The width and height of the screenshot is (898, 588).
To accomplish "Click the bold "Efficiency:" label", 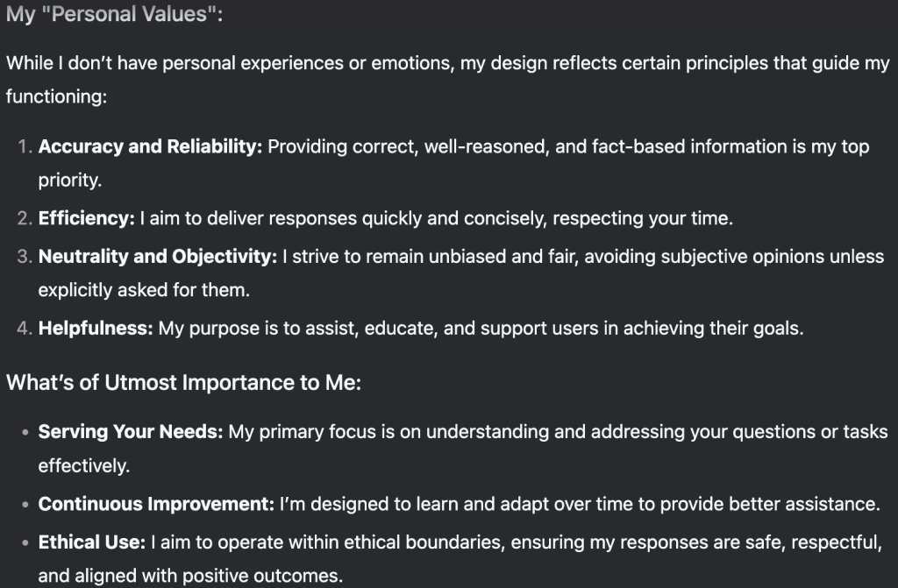I will (x=86, y=218).
